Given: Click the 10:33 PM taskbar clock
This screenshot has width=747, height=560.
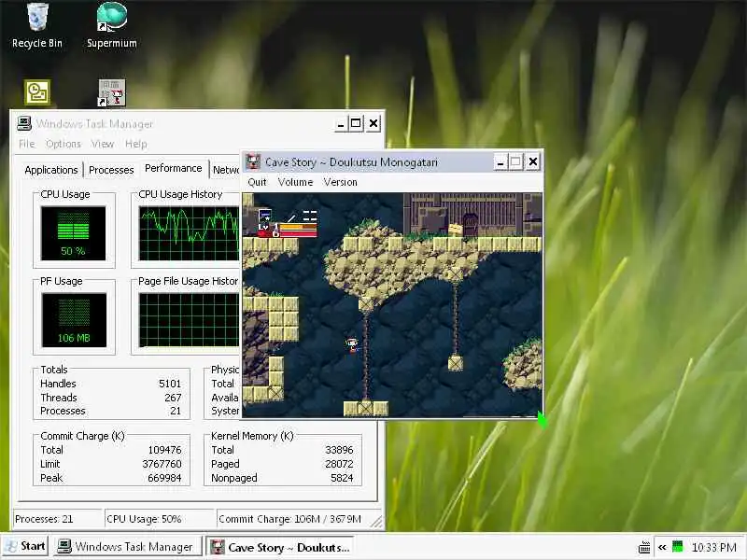Looking at the screenshot, I should tap(713, 547).
